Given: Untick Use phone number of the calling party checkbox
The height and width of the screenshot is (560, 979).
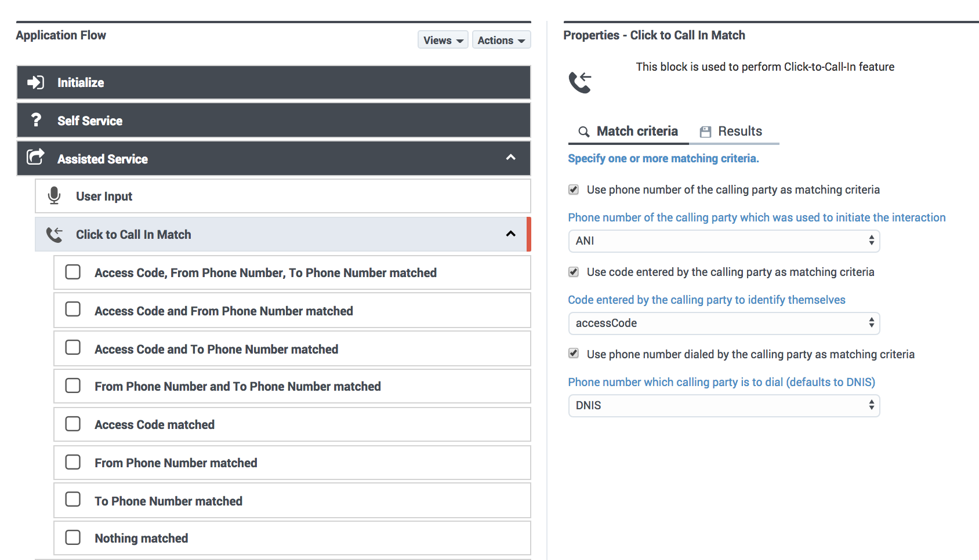Looking at the screenshot, I should click(574, 190).
